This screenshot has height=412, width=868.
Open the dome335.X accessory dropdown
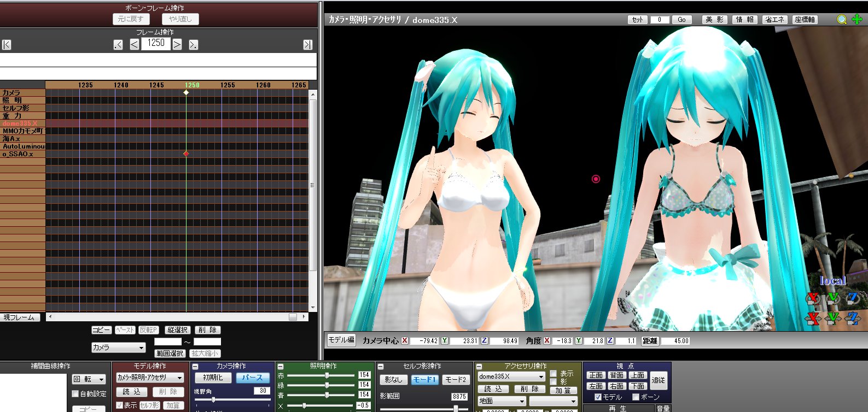[x=511, y=376]
